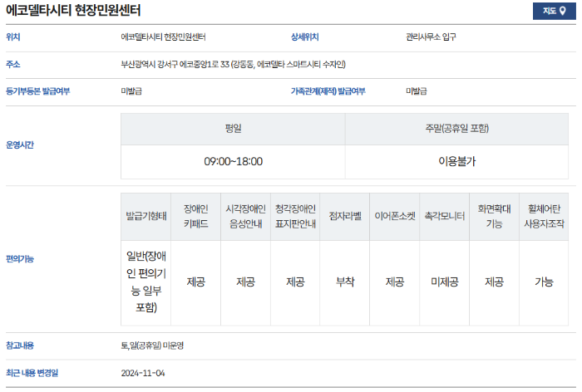Image resolution: width=582 pixels, height=392 pixels.
Task: Select 미발급 value next to 가족관계(제적) 발급여부
Action: point(417,91)
